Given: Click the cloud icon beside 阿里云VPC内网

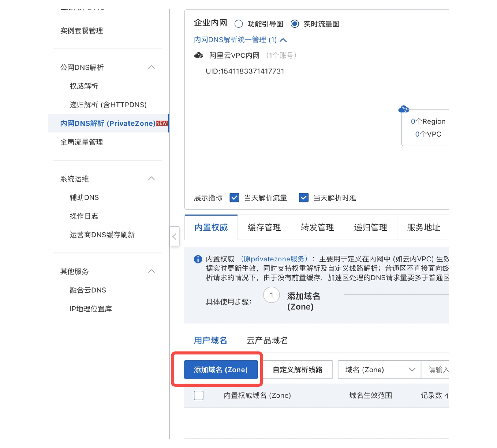Looking at the screenshot, I should pos(198,55).
